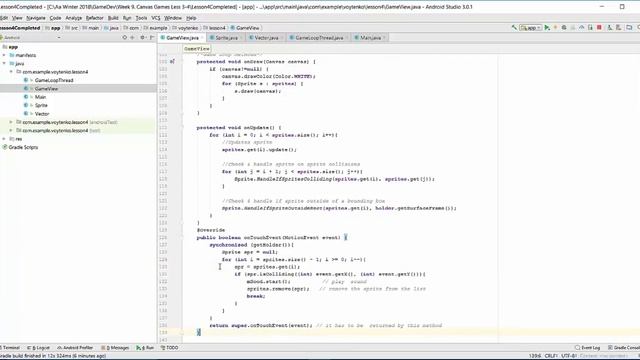Viewport: 640px width, 360px height.
Task: Open the Messages tool window
Action: tap(115, 348)
